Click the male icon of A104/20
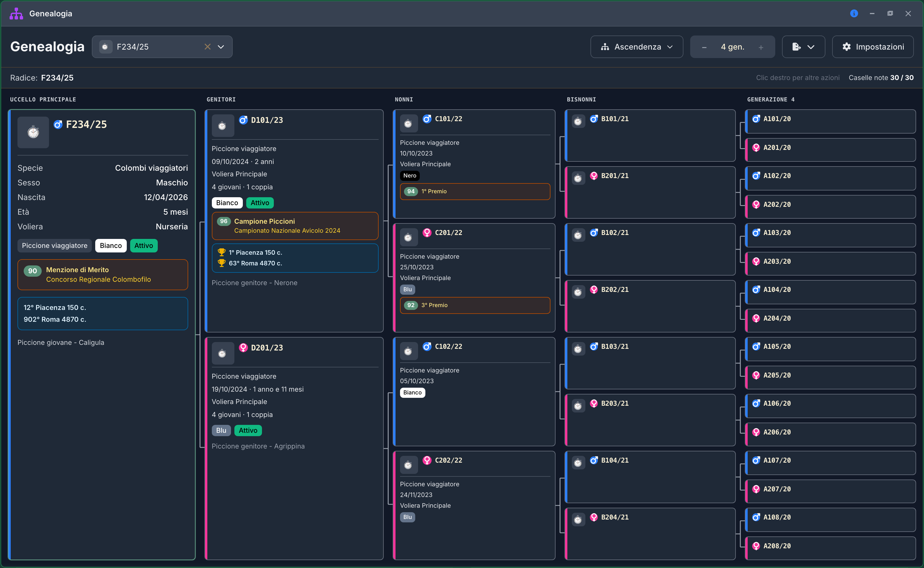 click(756, 289)
